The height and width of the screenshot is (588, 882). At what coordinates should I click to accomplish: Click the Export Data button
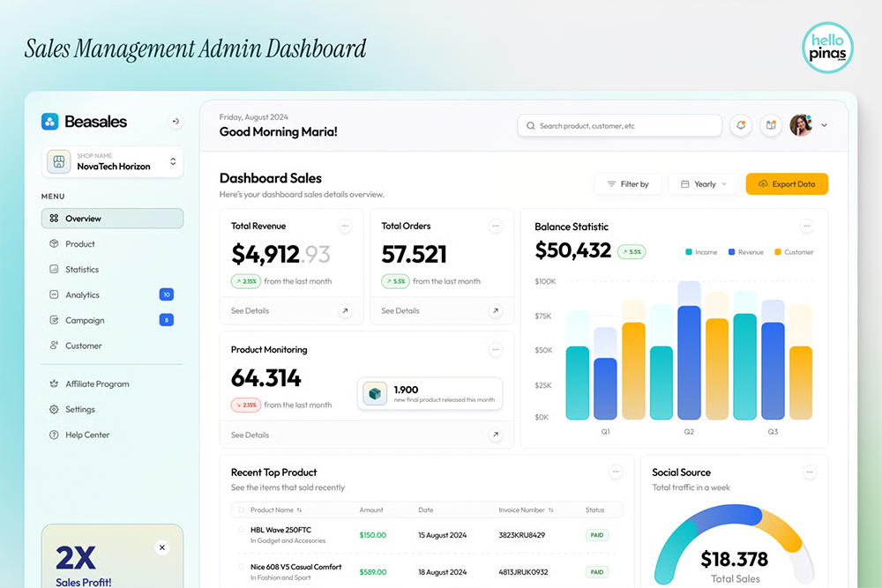coord(787,184)
